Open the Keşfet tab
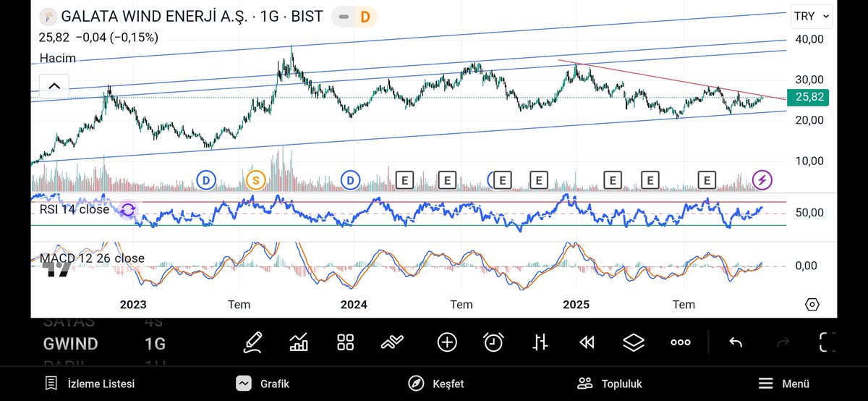The width and height of the screenshot is (868, 401). (x=436, y=384)
